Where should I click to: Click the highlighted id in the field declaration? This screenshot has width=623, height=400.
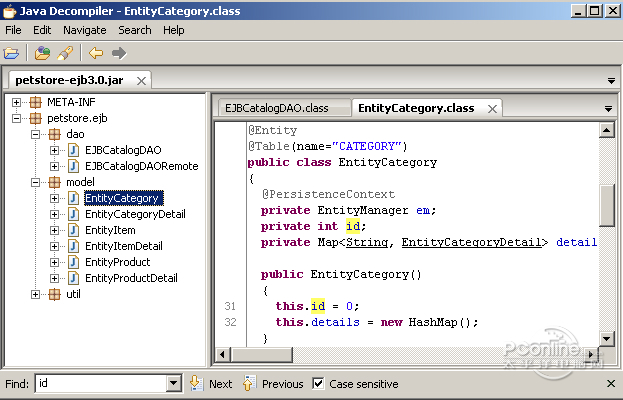[353, 226]
